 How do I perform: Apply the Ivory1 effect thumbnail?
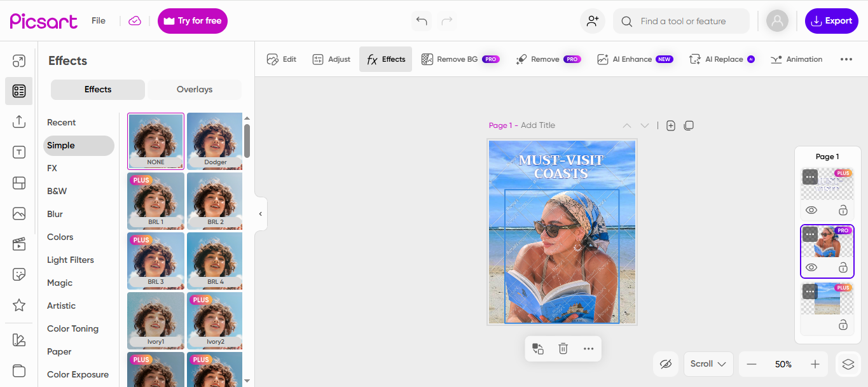[x=156, y=320]
